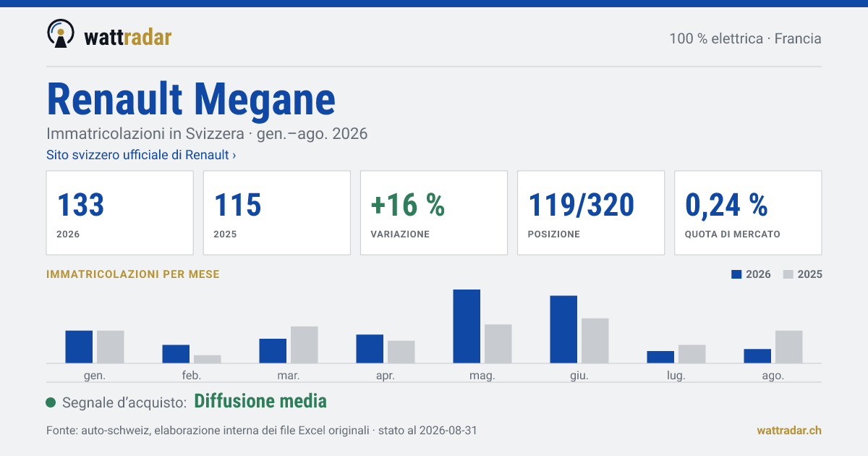Screen dimensions: 868x456
Task: Click the green purchase signal dot
Action: pos(51,402)
